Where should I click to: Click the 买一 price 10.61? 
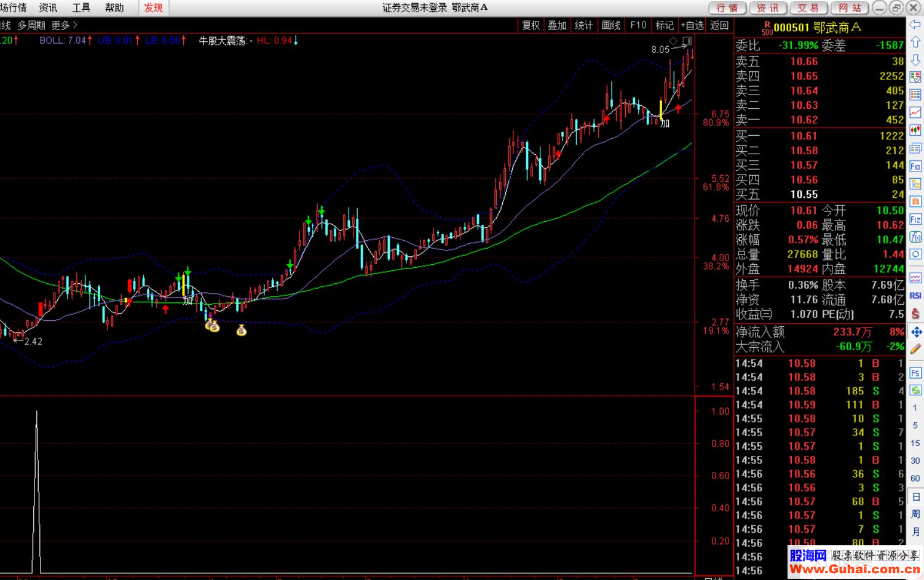804,136
